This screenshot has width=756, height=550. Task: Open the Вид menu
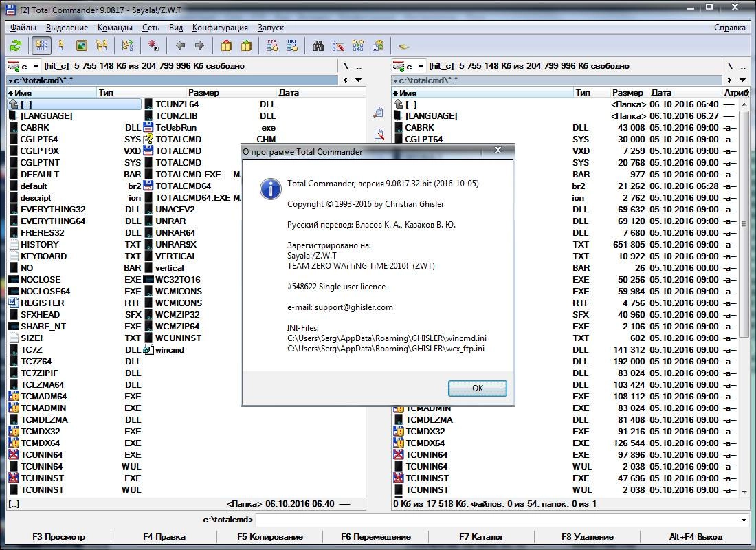pos(176,27)
